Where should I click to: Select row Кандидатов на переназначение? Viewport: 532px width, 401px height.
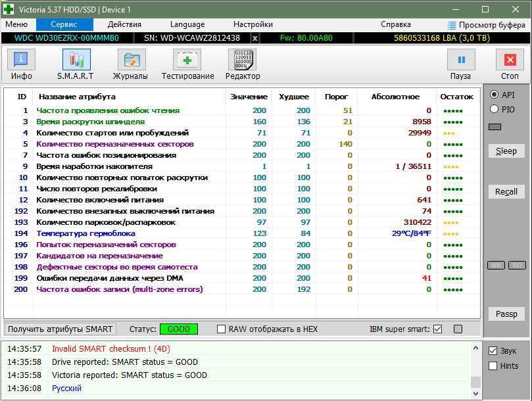(x=242, y=256)
